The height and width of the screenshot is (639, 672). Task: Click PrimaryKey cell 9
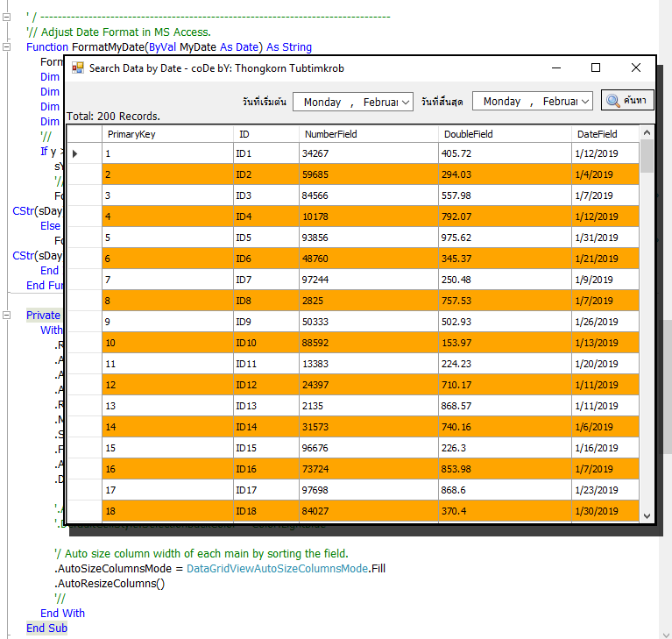pyautogui.click(x=167, y=321)
